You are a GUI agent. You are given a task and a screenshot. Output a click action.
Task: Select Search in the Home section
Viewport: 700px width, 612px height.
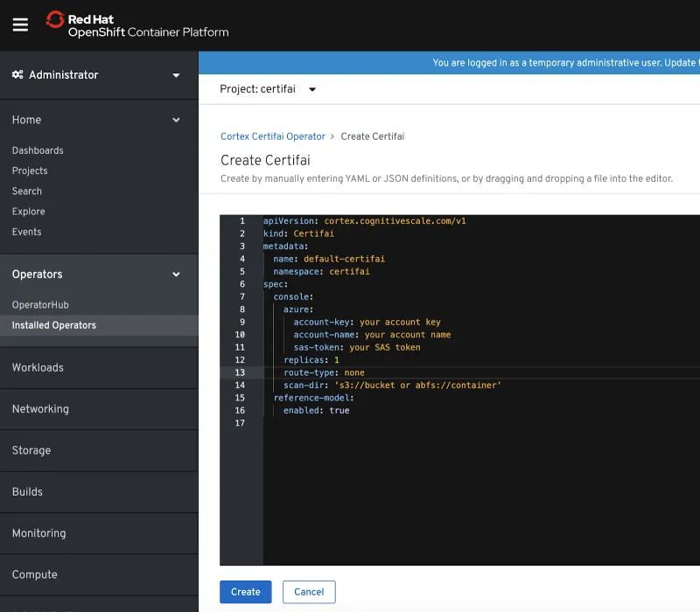27,191
